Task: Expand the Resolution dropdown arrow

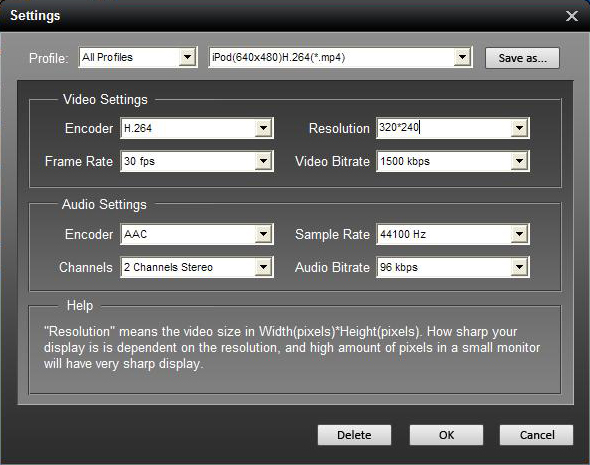Action: [519, 128]
